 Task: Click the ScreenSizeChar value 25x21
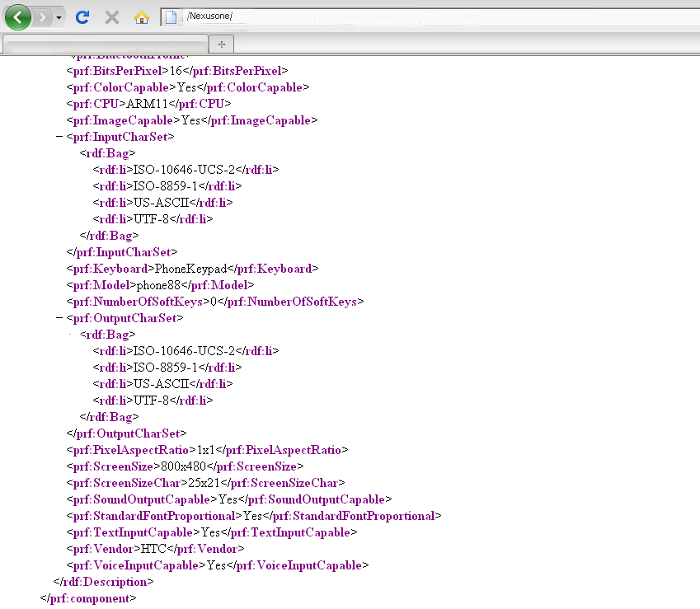(x=204, y=483)
